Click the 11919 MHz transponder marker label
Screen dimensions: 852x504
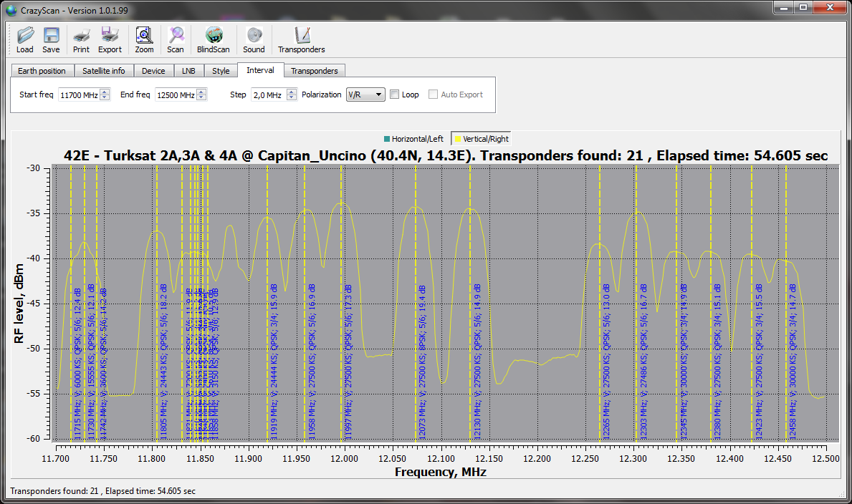pos(274,362)
